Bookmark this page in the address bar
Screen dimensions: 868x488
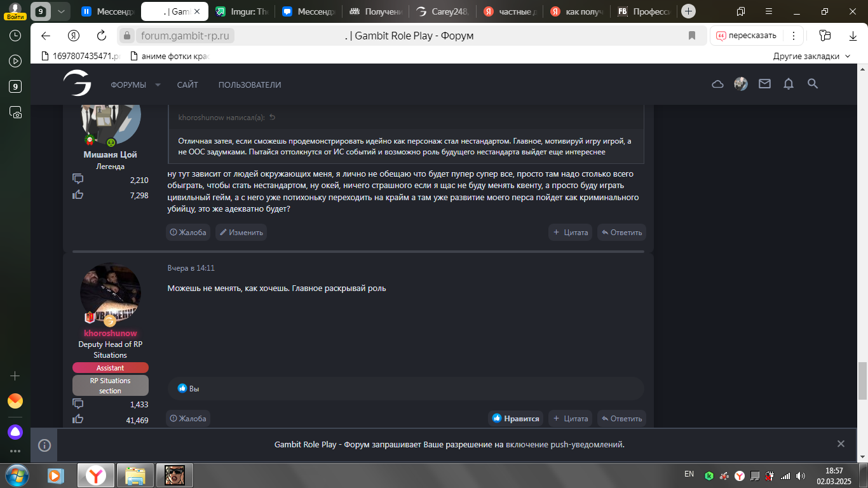[x=692, y=36]
